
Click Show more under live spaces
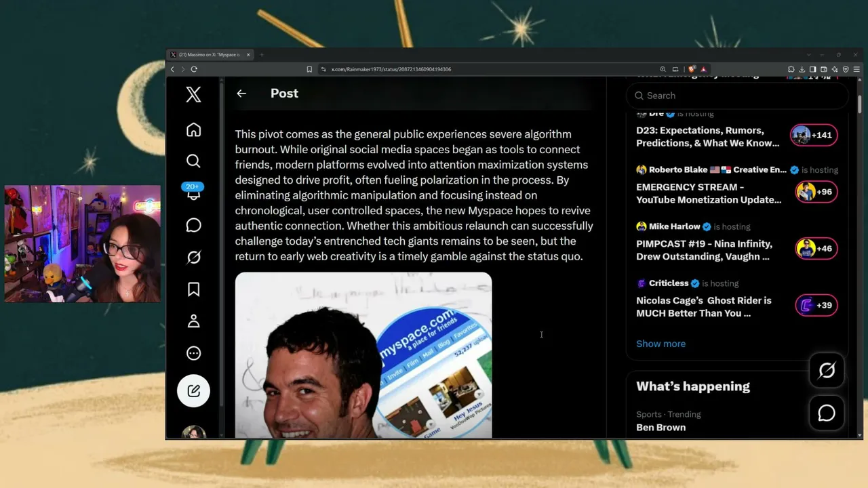click(660, 344)
